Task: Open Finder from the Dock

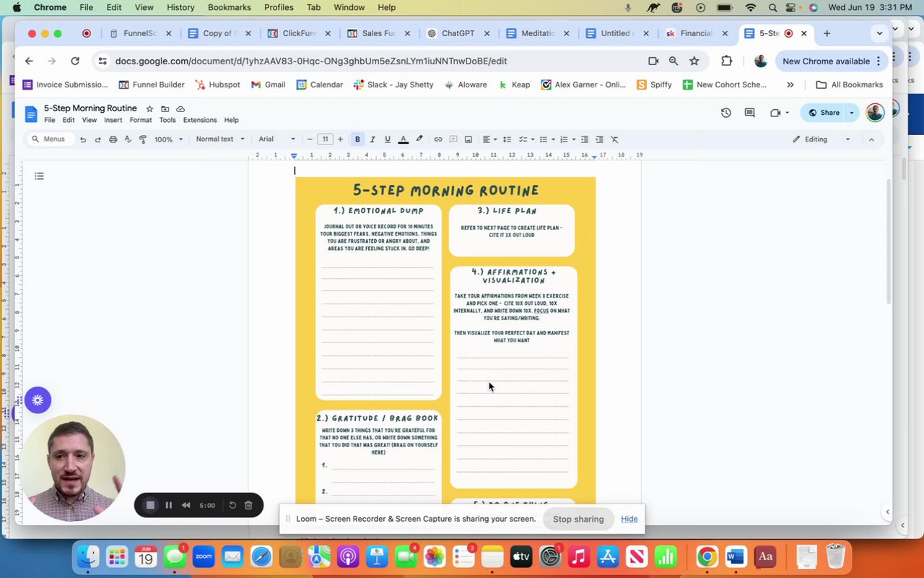Action: pyautogui.click(x=88, y=556)
